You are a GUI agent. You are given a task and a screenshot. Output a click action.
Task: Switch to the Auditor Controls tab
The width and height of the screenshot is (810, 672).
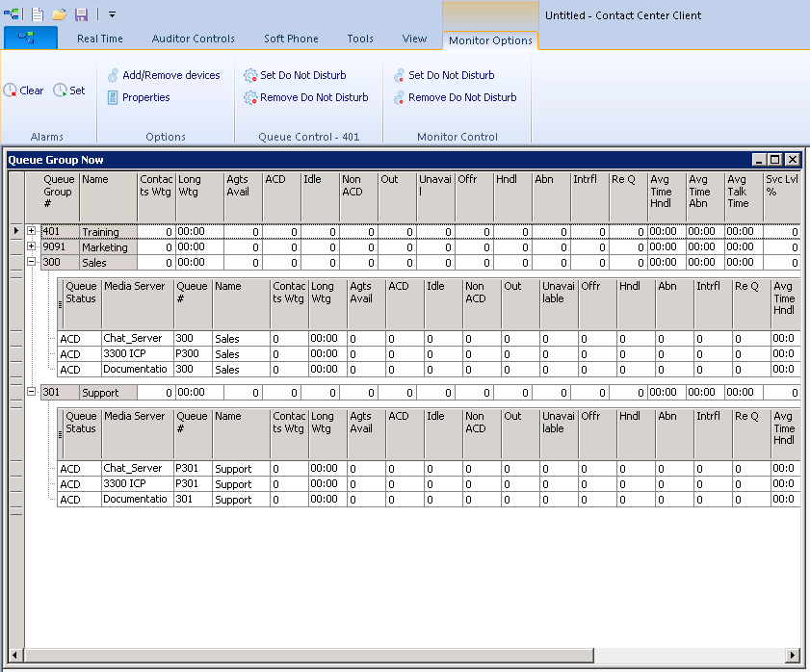(193, 39)
